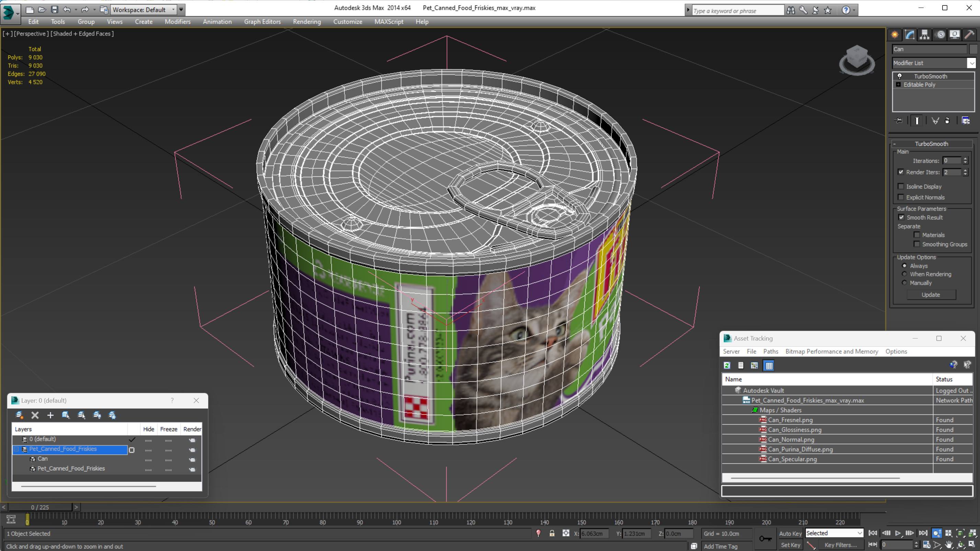
Task: Enable Separate by Materials checkbox
Action: (x=917, y=234)
